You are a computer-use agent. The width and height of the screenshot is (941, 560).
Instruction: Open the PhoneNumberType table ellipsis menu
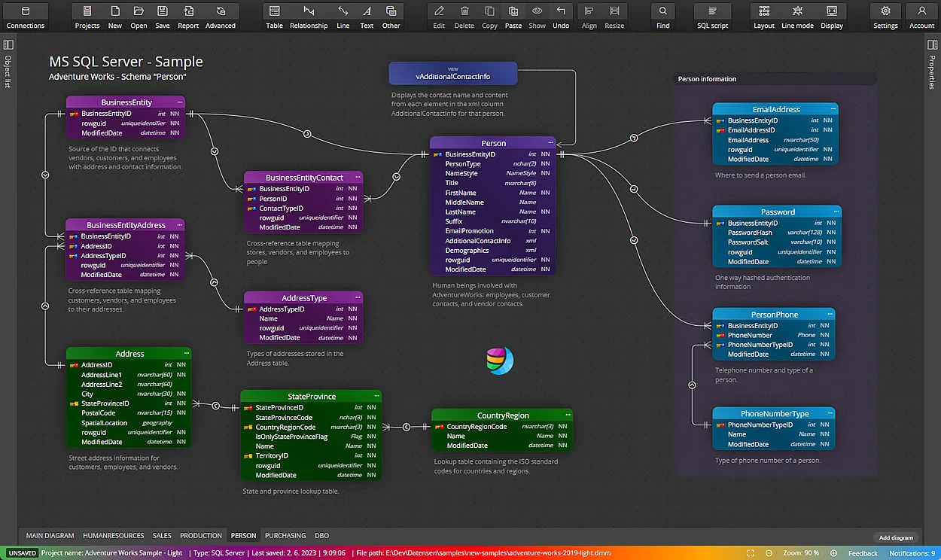[x=830, y=413]
